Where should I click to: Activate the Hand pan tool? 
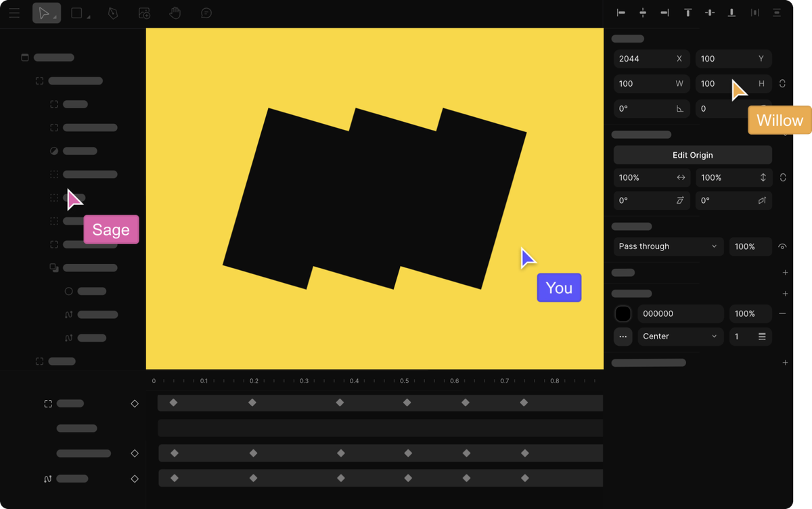[175, 14]
